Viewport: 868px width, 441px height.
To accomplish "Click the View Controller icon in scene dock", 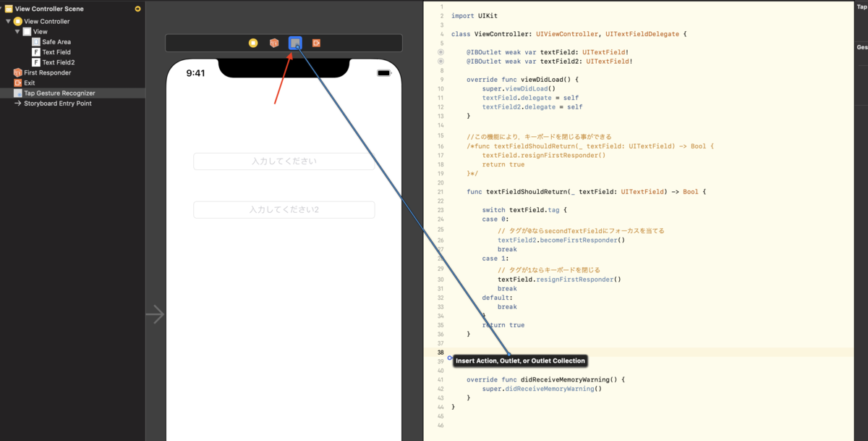I will pos(253,43).
